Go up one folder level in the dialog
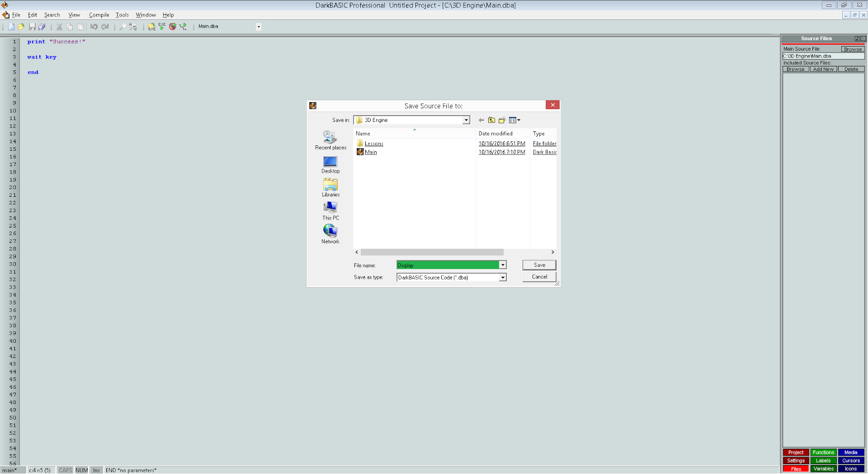The image size is (868, 474). (x=491, y=120)
